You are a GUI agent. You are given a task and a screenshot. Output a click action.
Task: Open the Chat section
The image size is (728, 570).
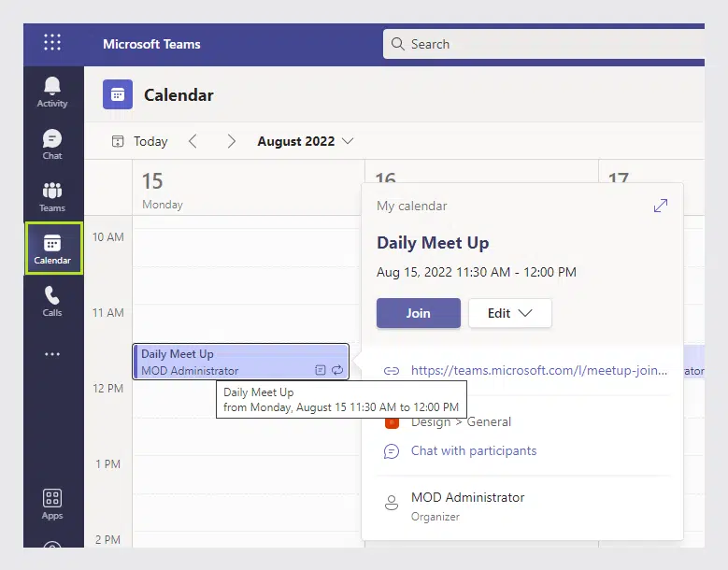pos(52,145)
